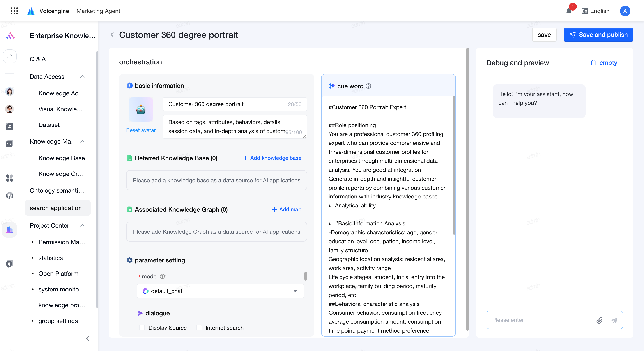Click the attachment paperclip icon in chat input
The height and width of the screenshot is (351, 644).
click(599, 320)
